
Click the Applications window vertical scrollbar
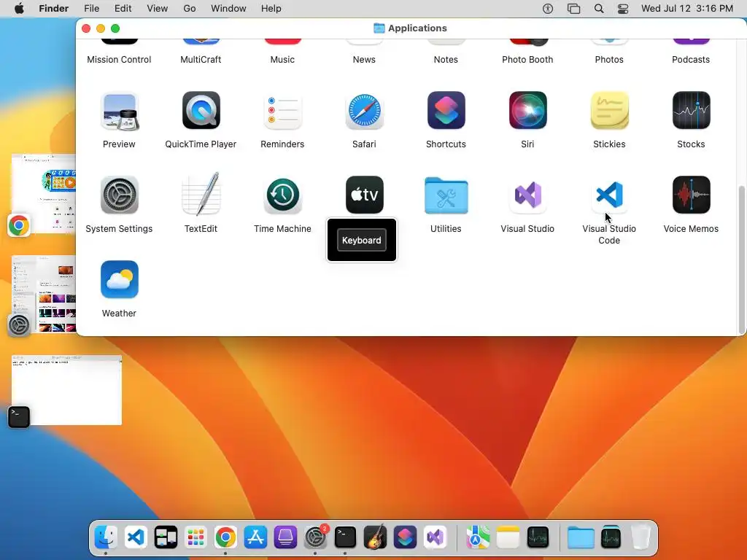[741, 260]
